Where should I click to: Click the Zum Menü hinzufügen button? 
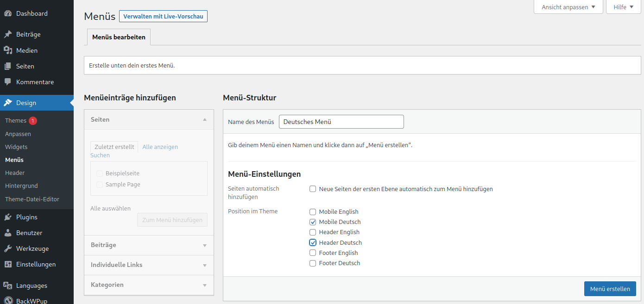coord(172,220)
